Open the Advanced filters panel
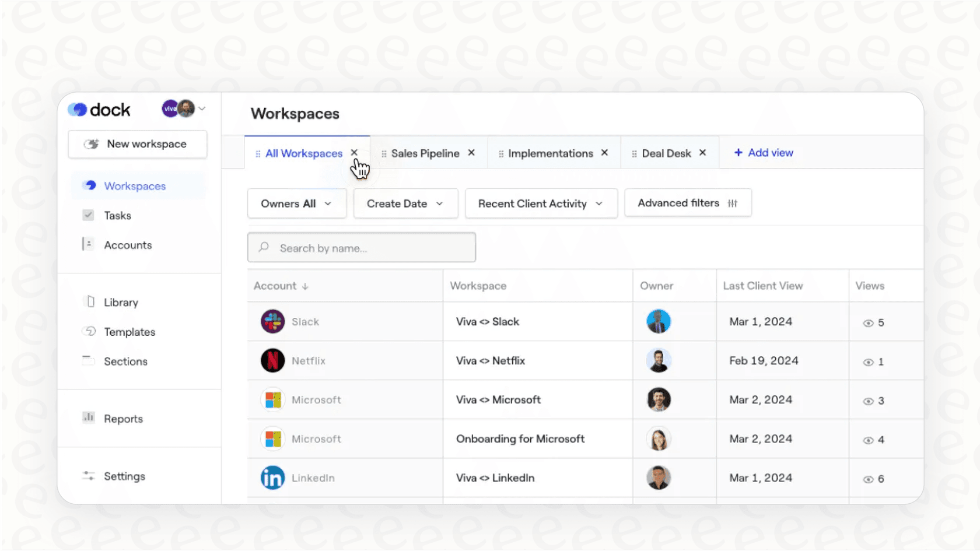The width and height of the screenshot is (980, 551). [687, 202]
